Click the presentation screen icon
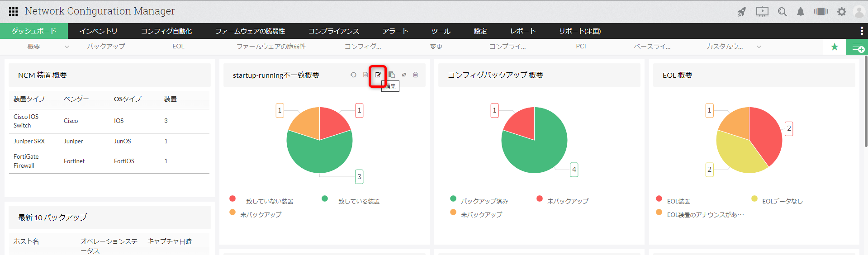 click(x=762, y=12)
